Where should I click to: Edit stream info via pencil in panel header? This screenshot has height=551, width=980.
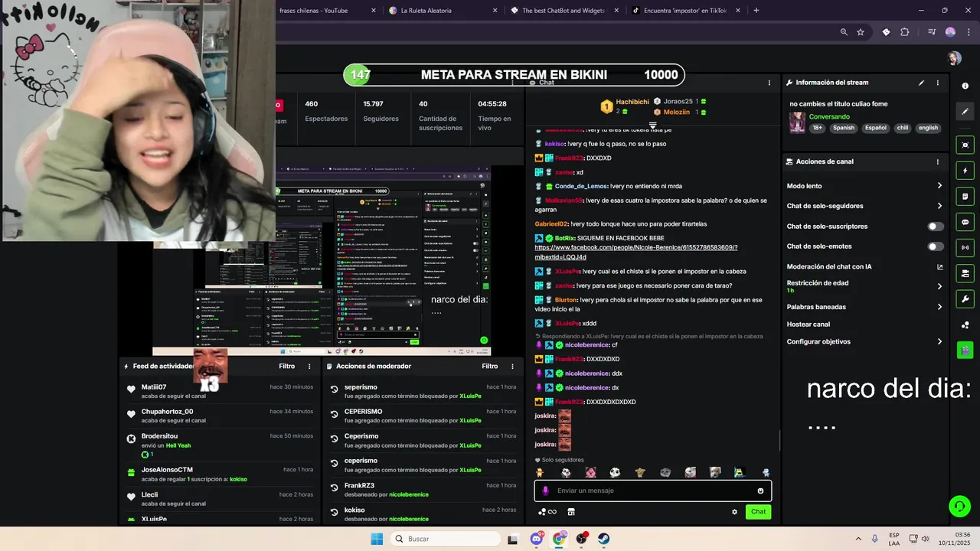pyautogui.click(x=921, y=83)
